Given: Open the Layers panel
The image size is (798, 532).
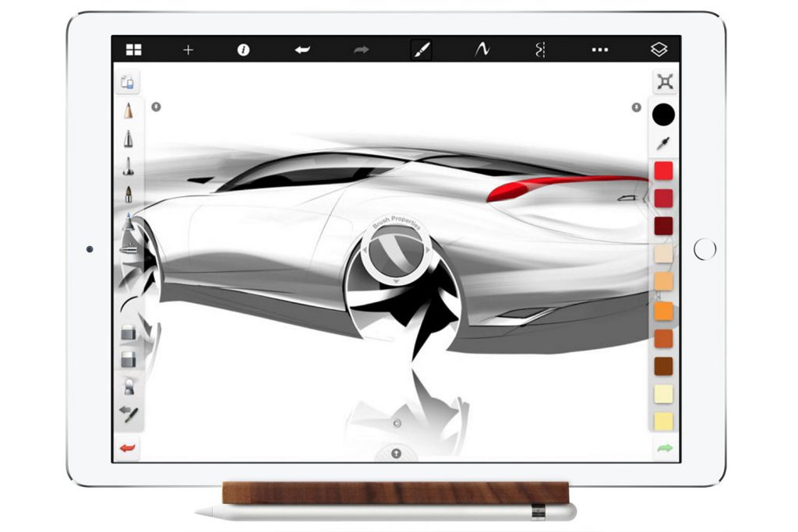Looking at the screenshot, I should tap(659, 48).
